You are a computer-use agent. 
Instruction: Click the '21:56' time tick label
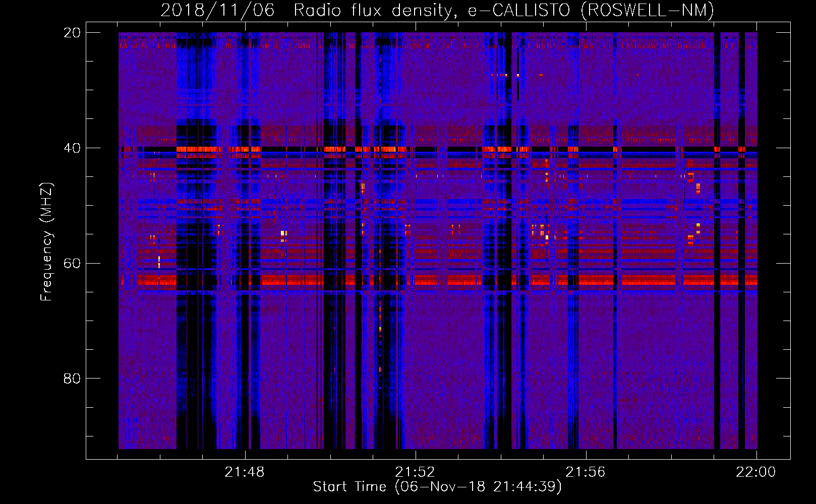point(586,472)
